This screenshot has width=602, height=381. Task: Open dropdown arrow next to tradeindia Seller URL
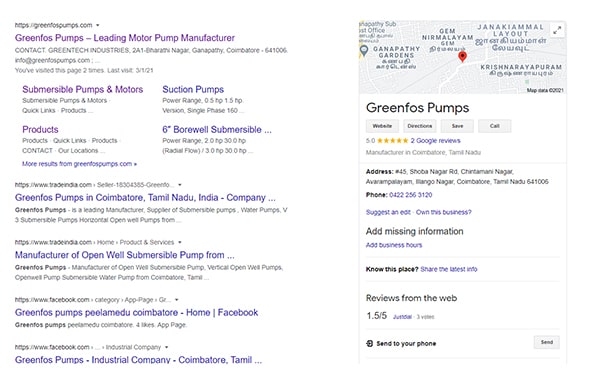pos(180,185)
